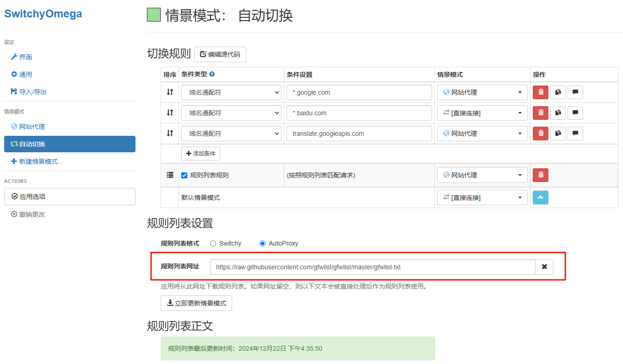
Task: Select the Switchy format radio button
Action: pyautogui.click(x=213, y=244)
